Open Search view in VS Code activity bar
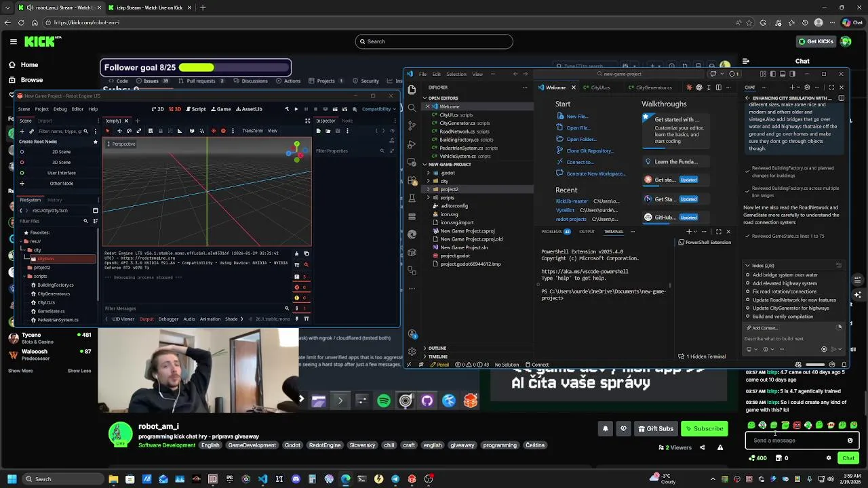868x488 pixels. tap(412, 108)
